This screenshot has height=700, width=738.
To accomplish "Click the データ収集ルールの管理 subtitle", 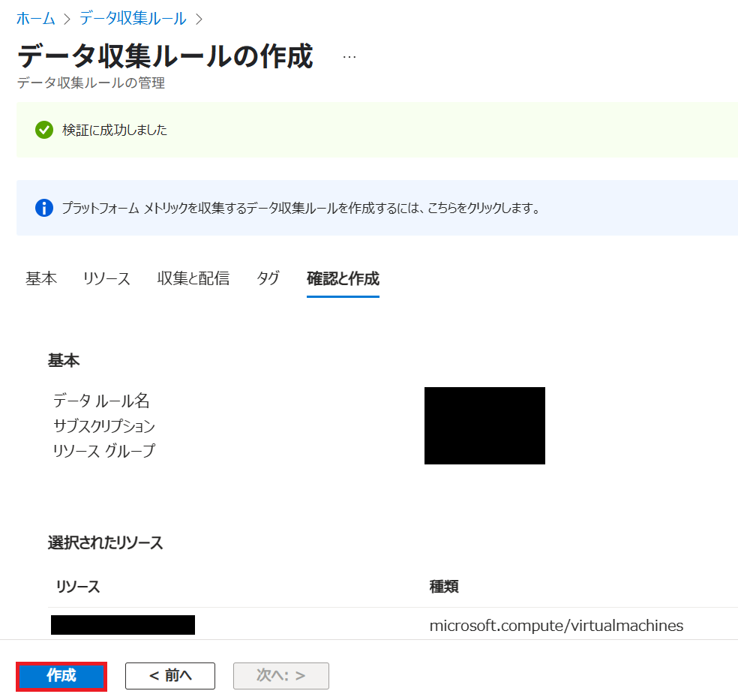I will (x=91, y=83).
